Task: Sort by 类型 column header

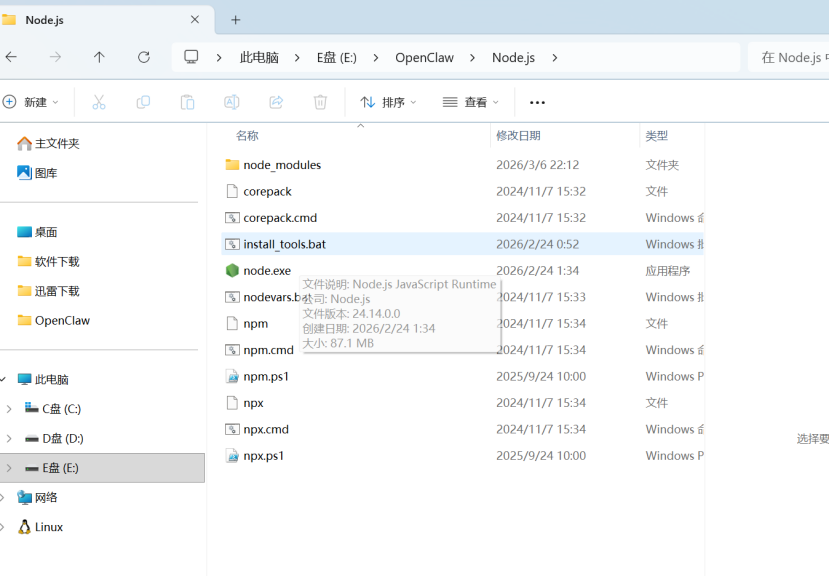Action: (x=656, y=136)
